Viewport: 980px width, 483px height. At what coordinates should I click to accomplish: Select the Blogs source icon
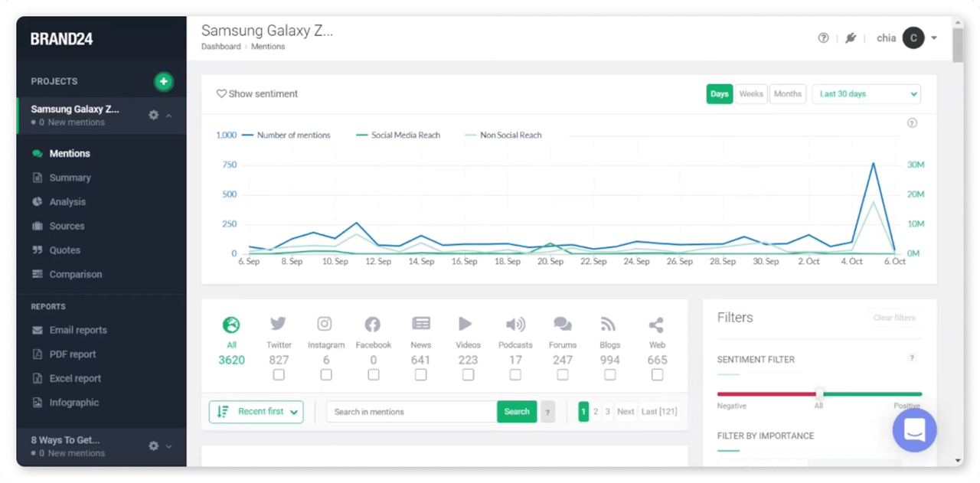(x=609, y=323)
